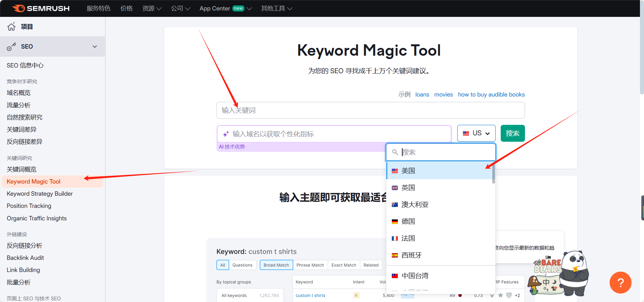
Task: Click the domain input field
Action: pos(334,134)
